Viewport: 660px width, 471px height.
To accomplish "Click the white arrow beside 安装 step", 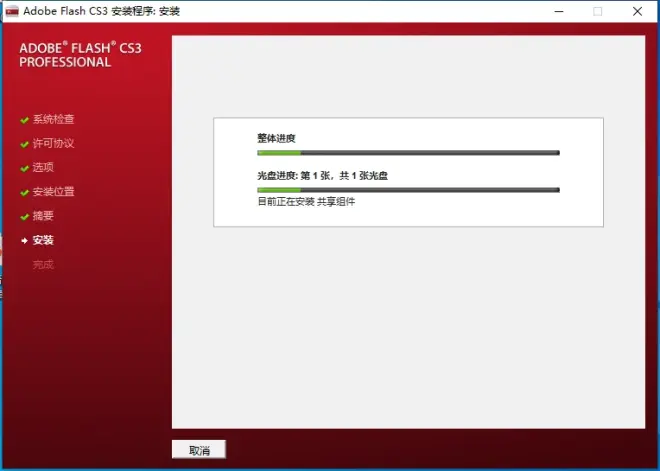I will click(24, 241).
